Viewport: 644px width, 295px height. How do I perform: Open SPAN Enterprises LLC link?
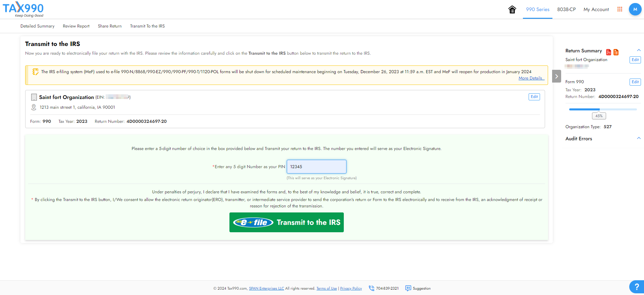point(266,289)
